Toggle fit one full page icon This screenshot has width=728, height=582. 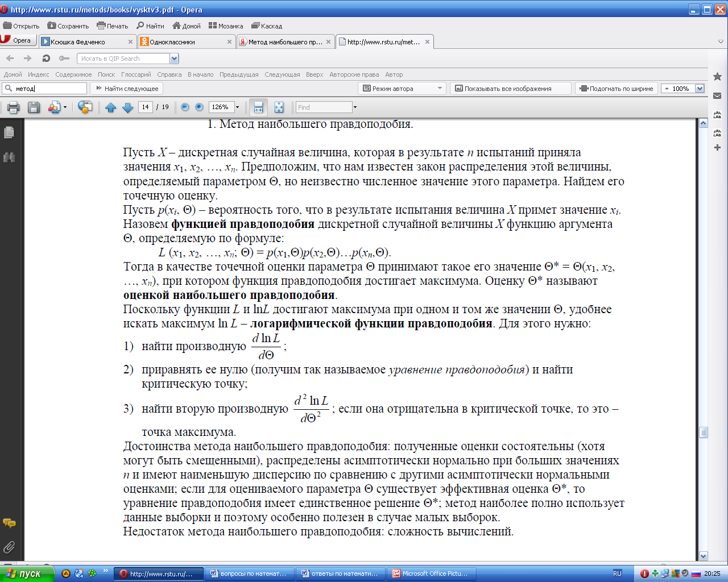279,107
